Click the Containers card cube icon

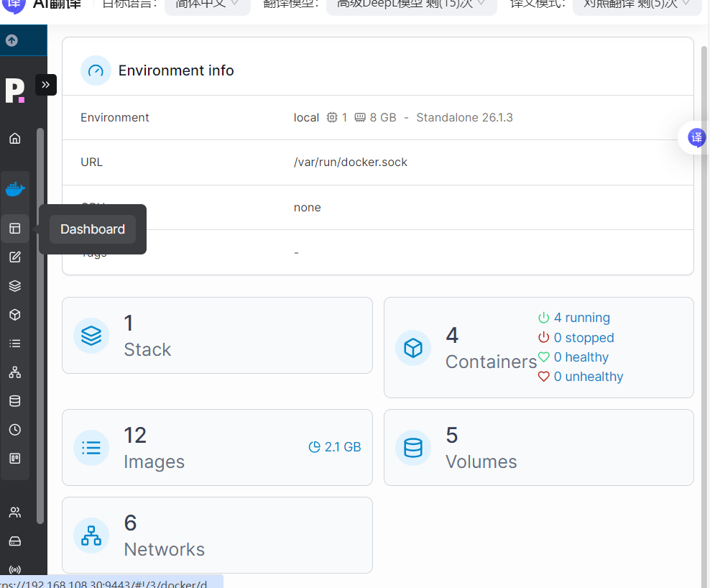[413, 348]
